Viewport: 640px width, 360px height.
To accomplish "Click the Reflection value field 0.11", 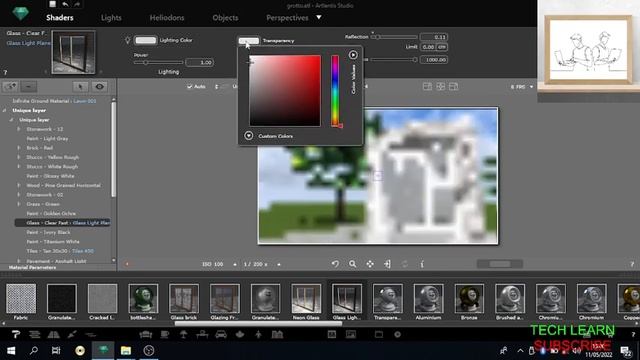I will tap(434, 37).
